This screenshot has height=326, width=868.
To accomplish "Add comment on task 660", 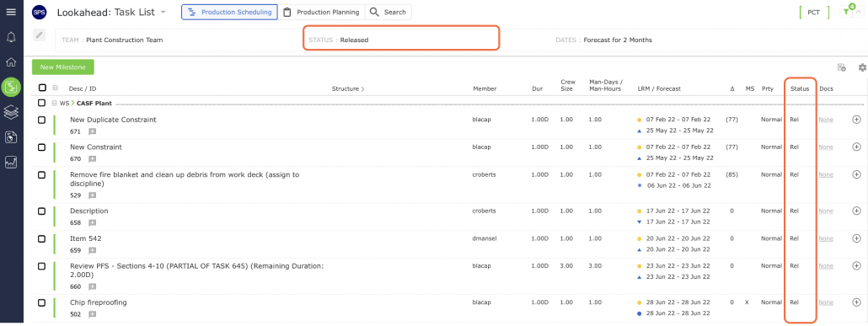I will [93, 286].
